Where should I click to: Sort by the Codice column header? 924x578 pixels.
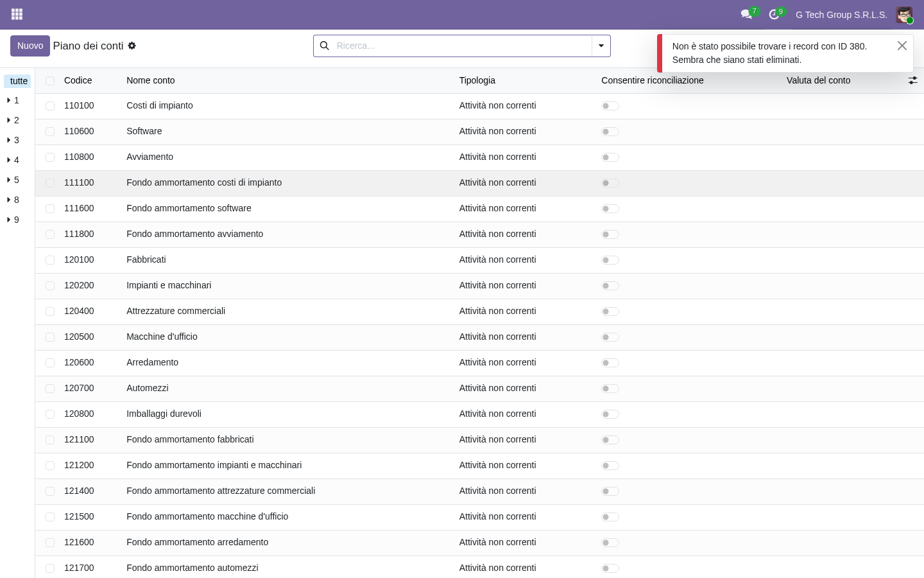(x=78, y=80)
